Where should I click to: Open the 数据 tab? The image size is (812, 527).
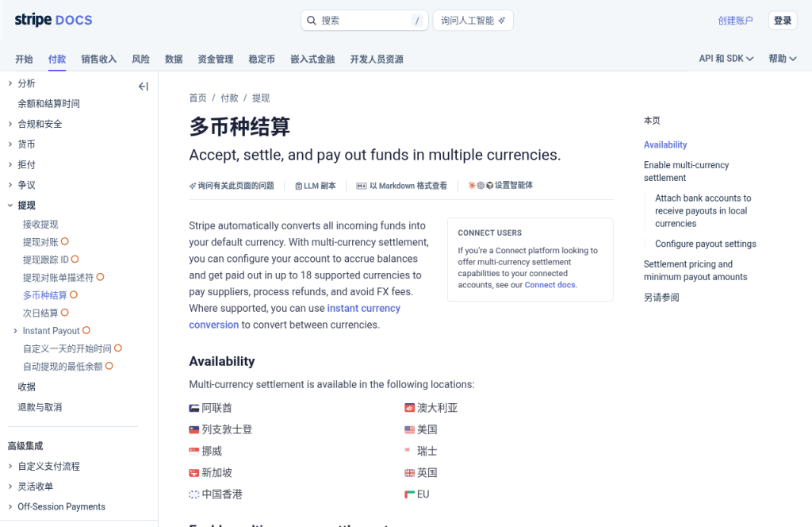coord(174,59)
